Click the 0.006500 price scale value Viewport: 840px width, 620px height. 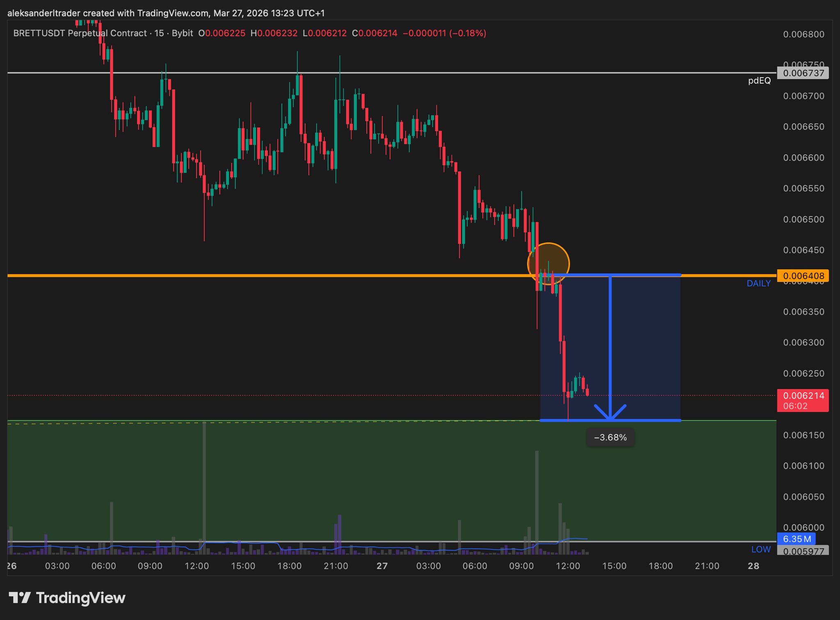coord(803,219)
